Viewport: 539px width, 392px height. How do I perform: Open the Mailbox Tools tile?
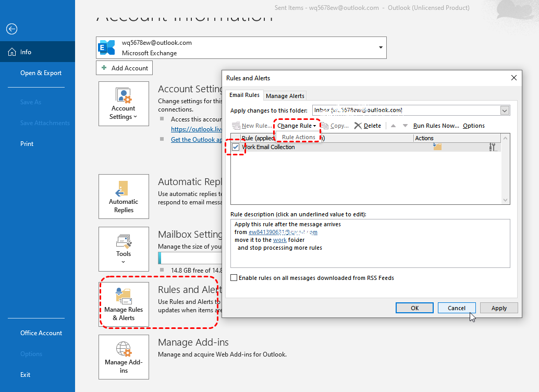click(x=124, y=249)
